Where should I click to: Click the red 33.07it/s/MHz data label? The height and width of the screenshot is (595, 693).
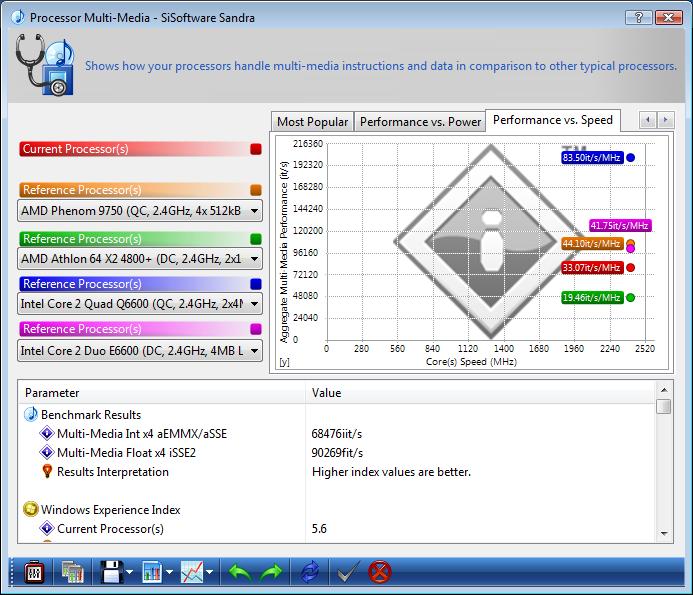point(592,267)
